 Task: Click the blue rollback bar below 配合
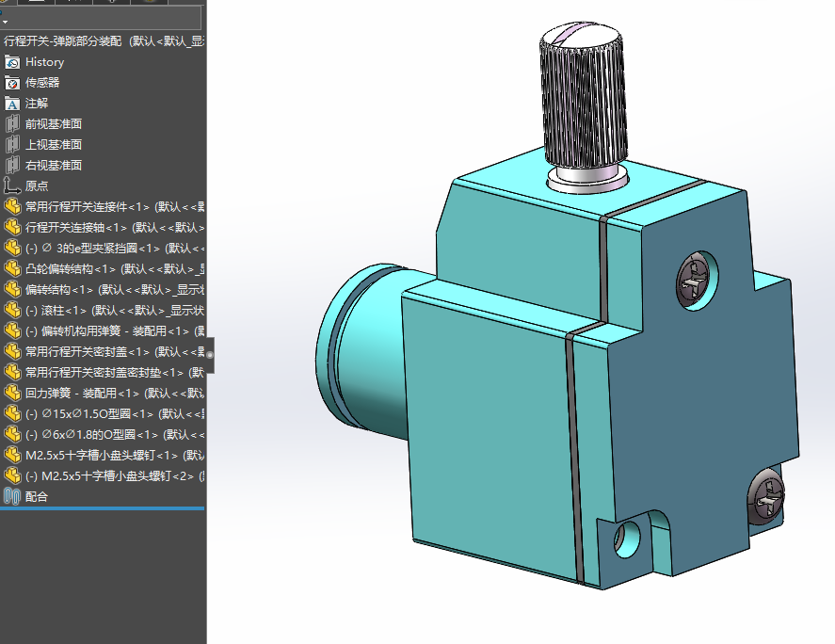(x=103, y=508)
